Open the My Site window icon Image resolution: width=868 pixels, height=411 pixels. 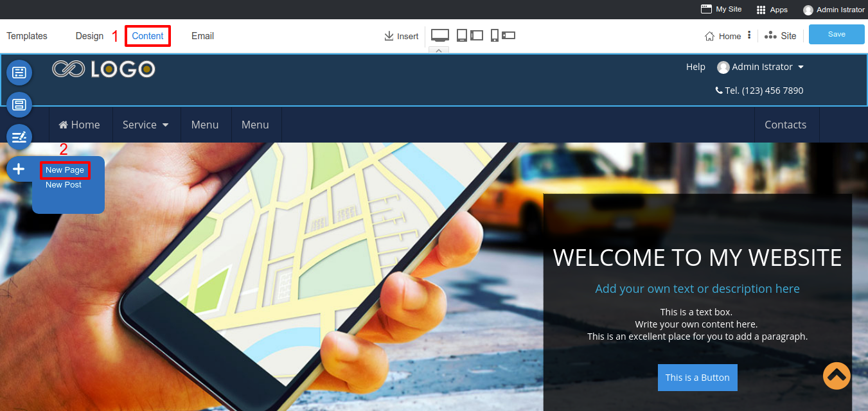pyautogui.click(x=706, y=10)
